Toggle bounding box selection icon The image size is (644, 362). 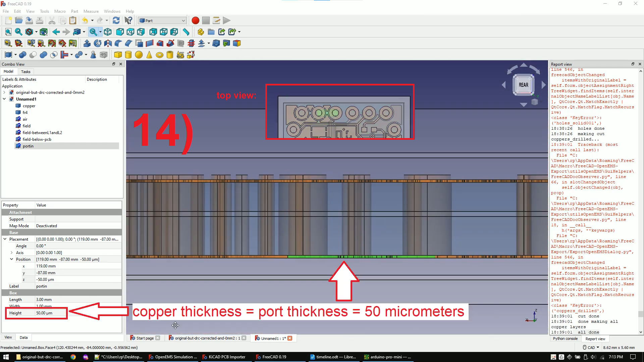tap(43, 32)
